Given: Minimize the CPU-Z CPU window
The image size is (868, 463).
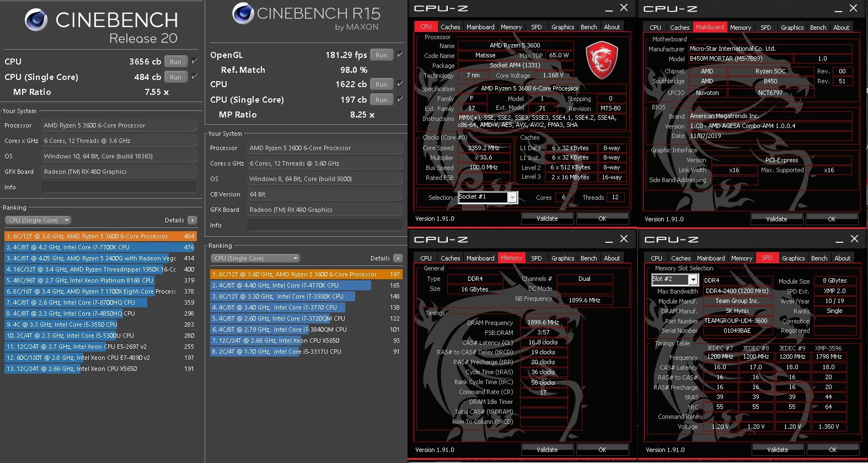Looking at the screenshot, I should click(608, 9).
